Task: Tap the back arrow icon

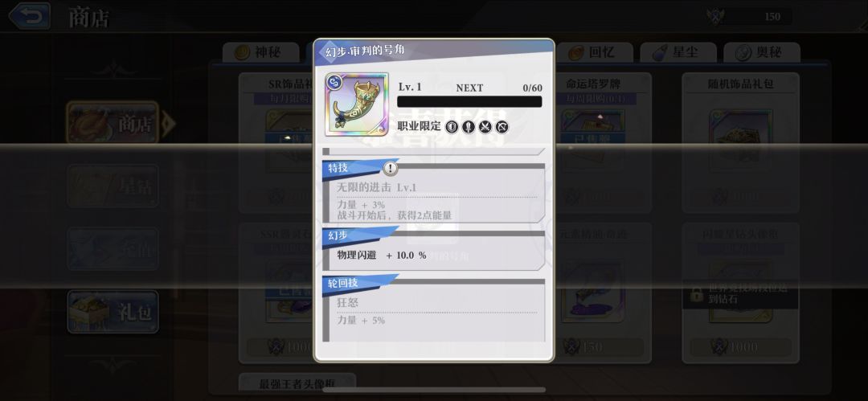Action: click(x=29, y=15)
